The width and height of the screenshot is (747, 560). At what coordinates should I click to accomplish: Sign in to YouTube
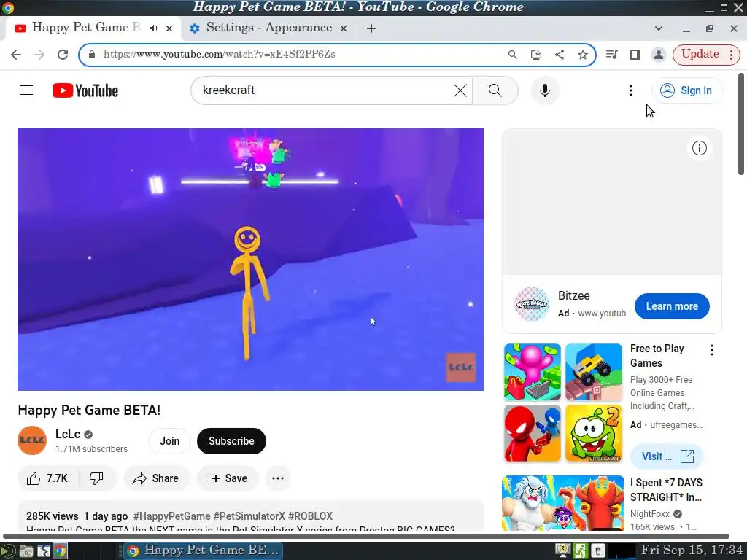click(686, 90)
